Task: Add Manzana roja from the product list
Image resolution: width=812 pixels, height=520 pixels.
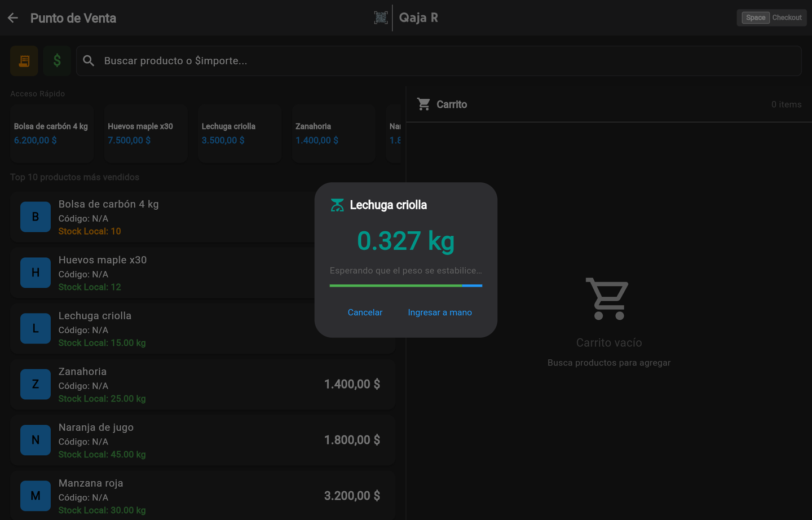Action: [202, 496]
